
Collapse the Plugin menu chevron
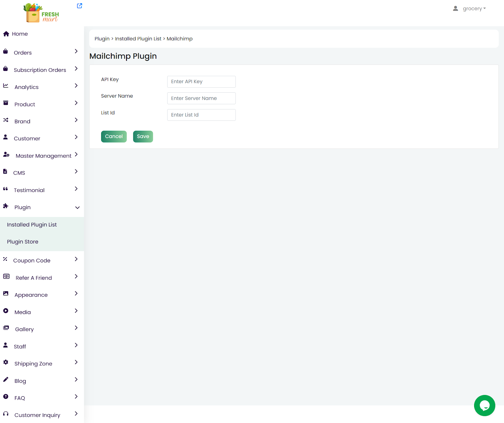77,208
